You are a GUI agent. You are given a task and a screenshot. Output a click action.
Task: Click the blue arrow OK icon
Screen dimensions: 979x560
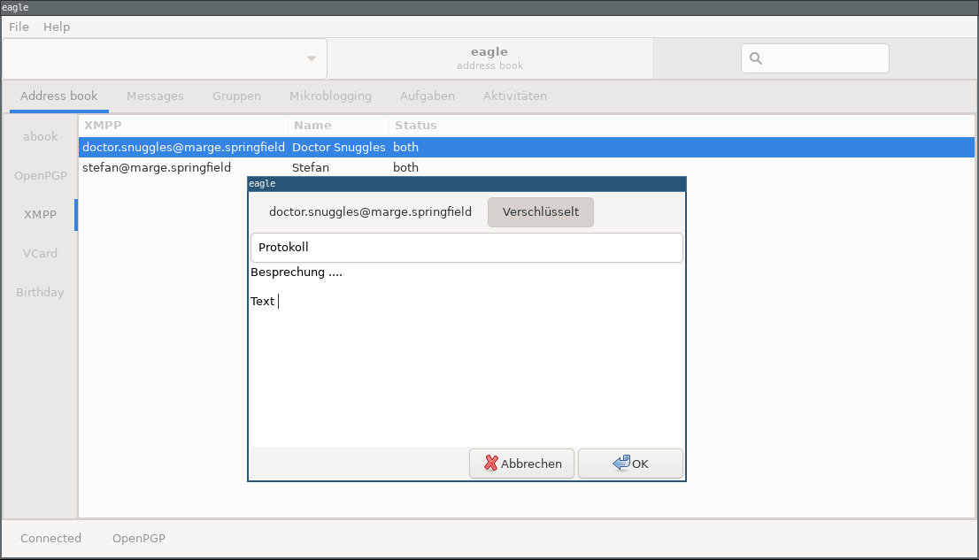[x=621, y=464]
